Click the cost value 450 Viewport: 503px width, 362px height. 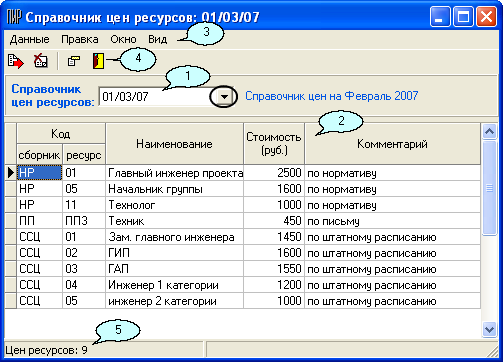[274, 221]
